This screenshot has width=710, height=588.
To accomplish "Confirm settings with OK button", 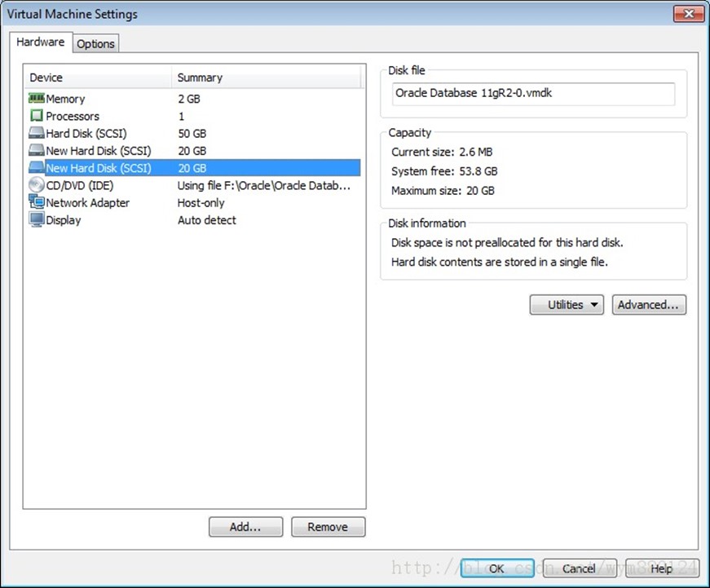I will point(497,568).
